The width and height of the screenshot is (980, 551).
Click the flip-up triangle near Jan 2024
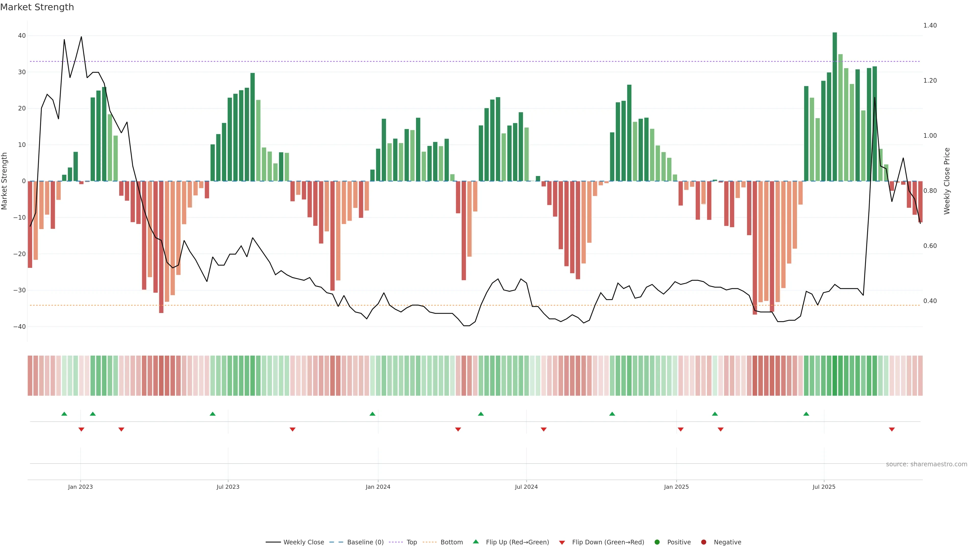pyautogui.click(x=372, y=414)
